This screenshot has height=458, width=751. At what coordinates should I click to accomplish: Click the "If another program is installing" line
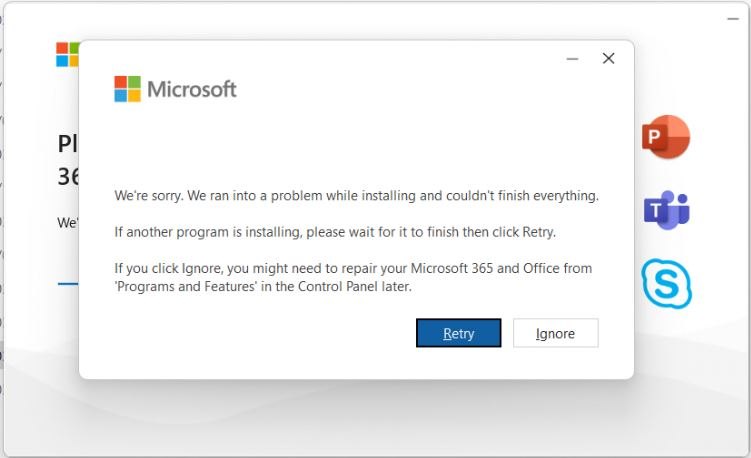(335, 232)
